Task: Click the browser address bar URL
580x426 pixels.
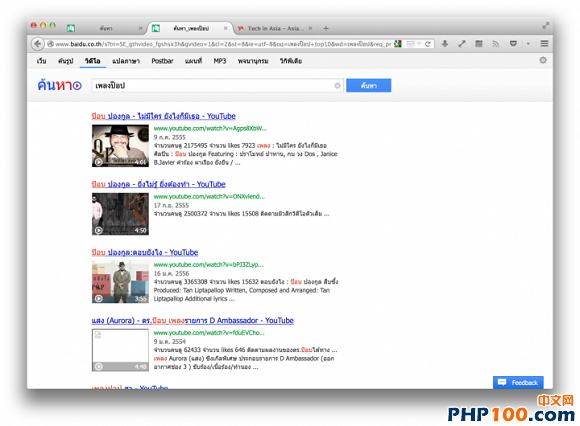Action: point(223,44)
